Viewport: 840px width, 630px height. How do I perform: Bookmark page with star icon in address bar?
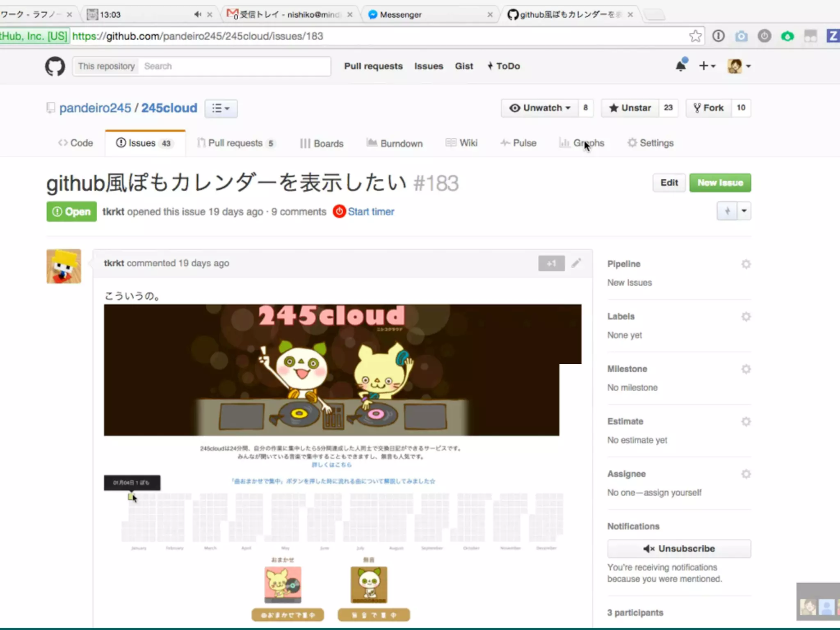click(695, 36)
